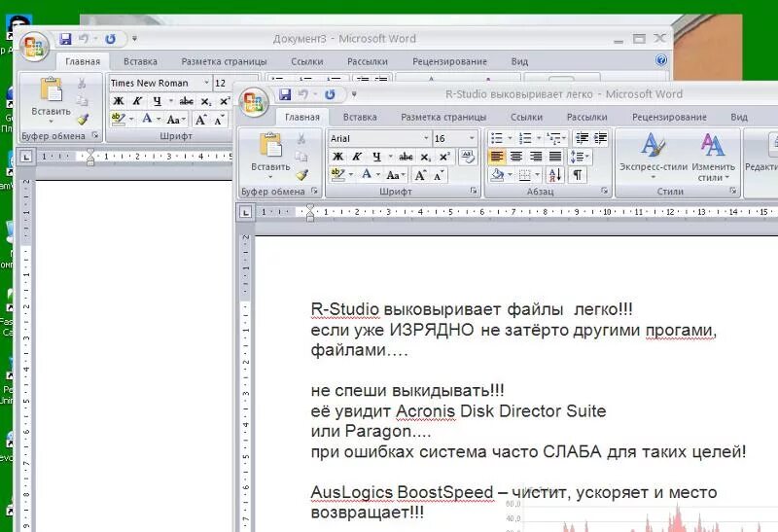Save the R-Studio document via quick access
This screenshot has width=778, height=532.
click(285, 94)
